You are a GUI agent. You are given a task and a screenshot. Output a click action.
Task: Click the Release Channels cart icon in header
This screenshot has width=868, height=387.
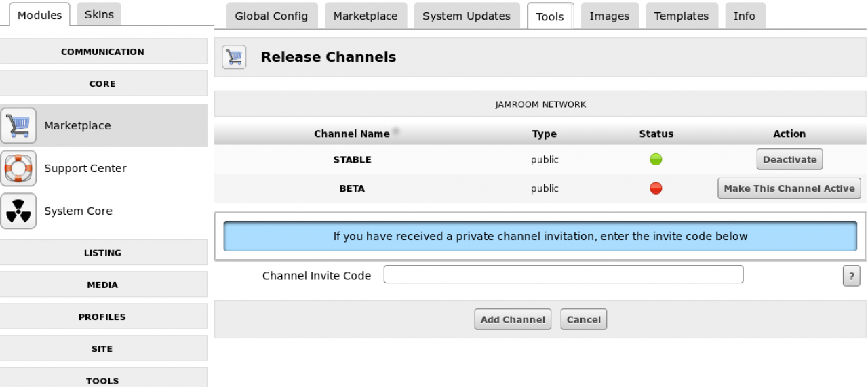coord(234,58)
